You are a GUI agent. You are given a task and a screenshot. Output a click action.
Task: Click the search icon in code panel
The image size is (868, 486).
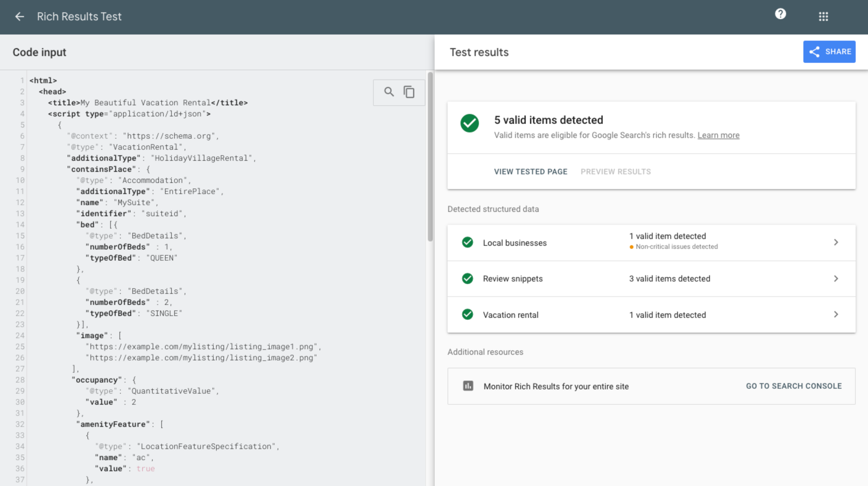(x=389, y=92)
